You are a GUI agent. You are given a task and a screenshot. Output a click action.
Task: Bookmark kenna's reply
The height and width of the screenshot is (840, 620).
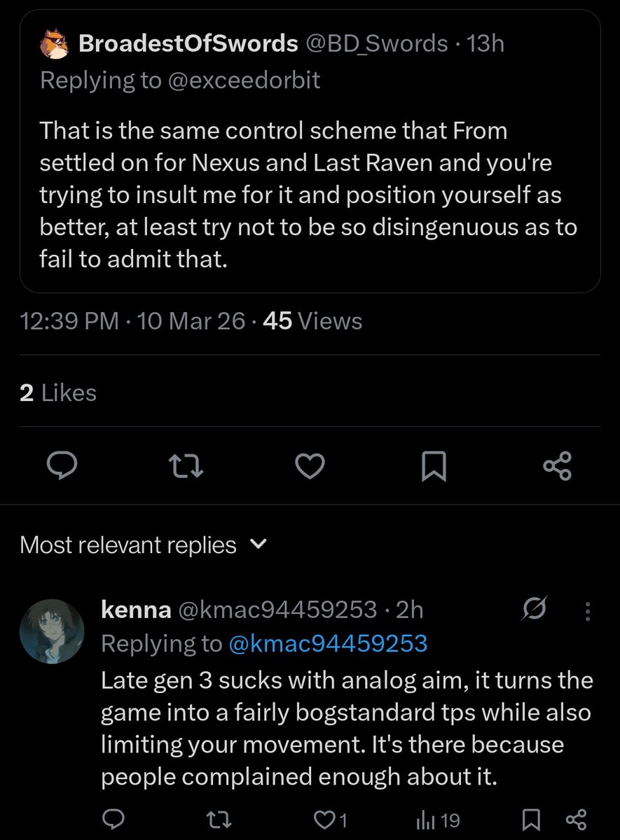click(x=531, y=820)
